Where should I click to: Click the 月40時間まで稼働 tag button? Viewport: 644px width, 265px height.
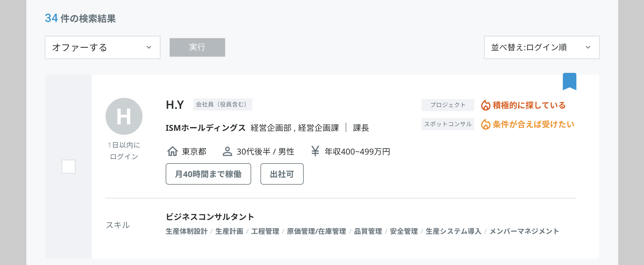tap(208, 174)
